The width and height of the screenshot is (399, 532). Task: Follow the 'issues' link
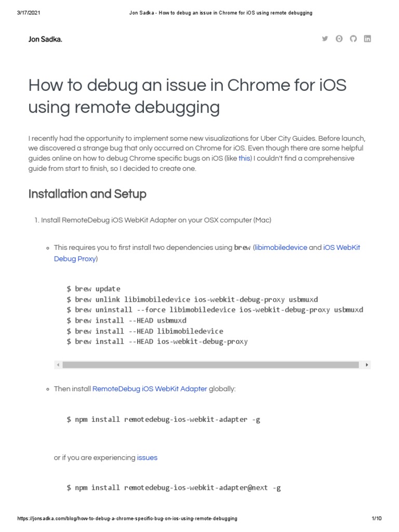(147, 457)
